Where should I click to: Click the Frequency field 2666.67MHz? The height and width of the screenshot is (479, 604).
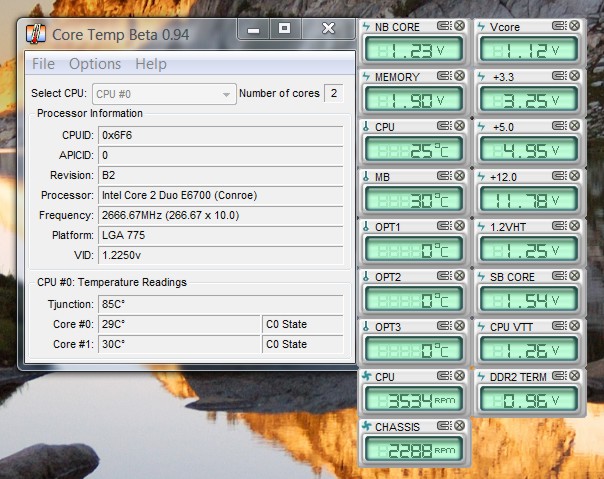(220, 215)
